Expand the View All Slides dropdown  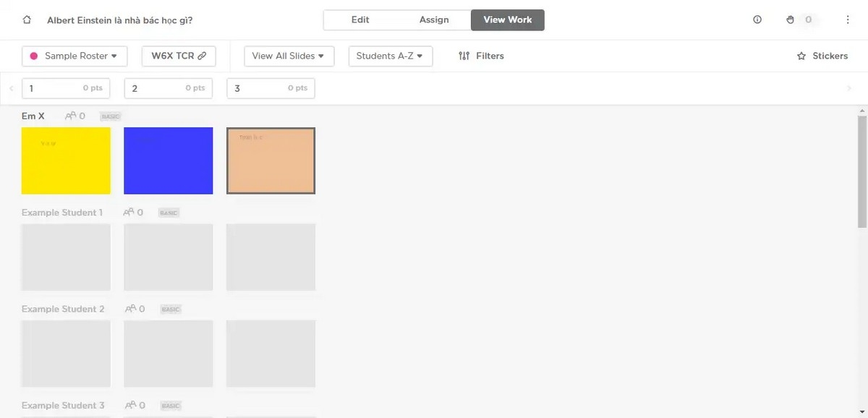(x=289, y=56)
